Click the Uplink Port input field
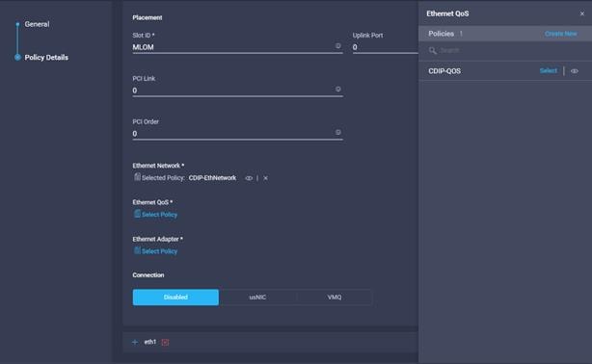Image resolution: width=592 pixels, height=364 pixels. 385,47
